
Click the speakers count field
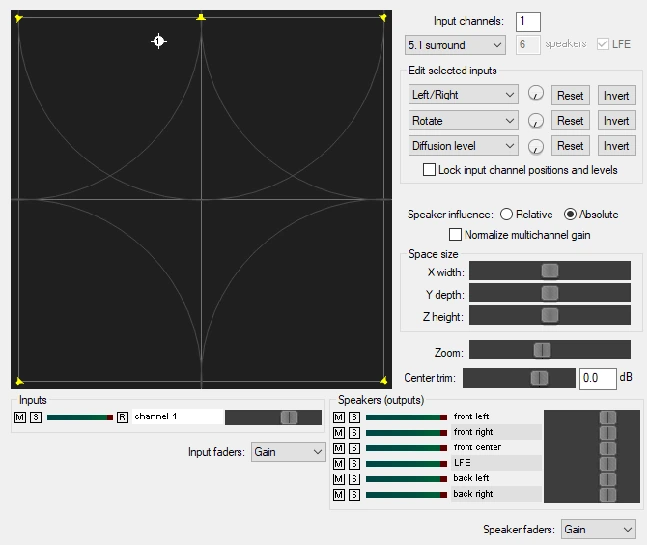[x=528, y=45]
